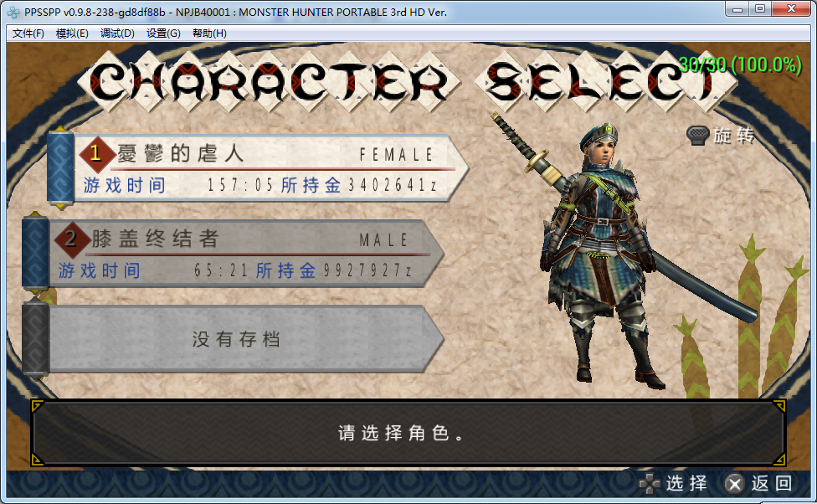Click the D-pad icon next to 选择
Image resolution: width=817 pixels, height=504 pixels.
click(650, 484)
